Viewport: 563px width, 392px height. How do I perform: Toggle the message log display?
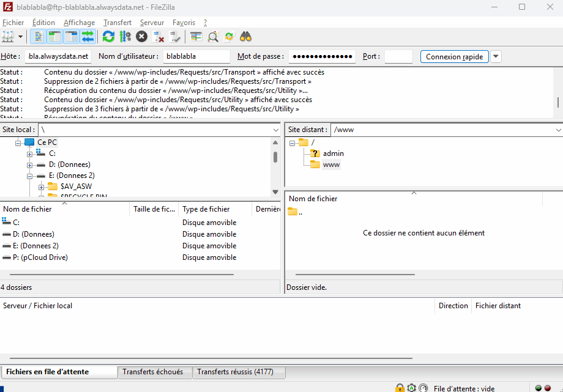pos(38,37)
